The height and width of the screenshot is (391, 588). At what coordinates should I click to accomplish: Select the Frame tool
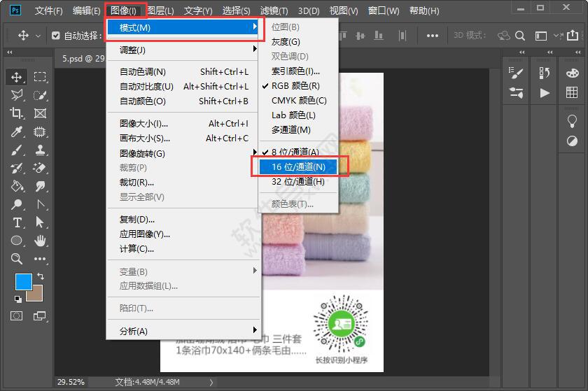(40, 113)
